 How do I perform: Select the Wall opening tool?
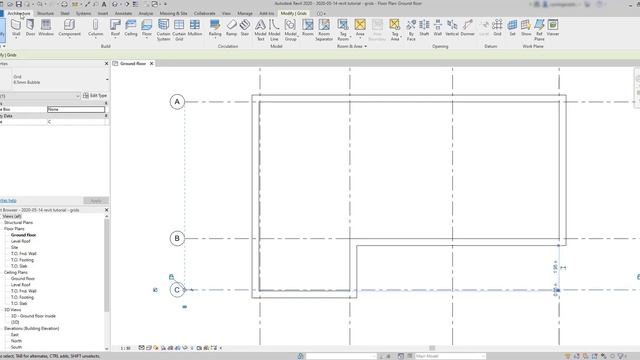[x=438, y=28]
